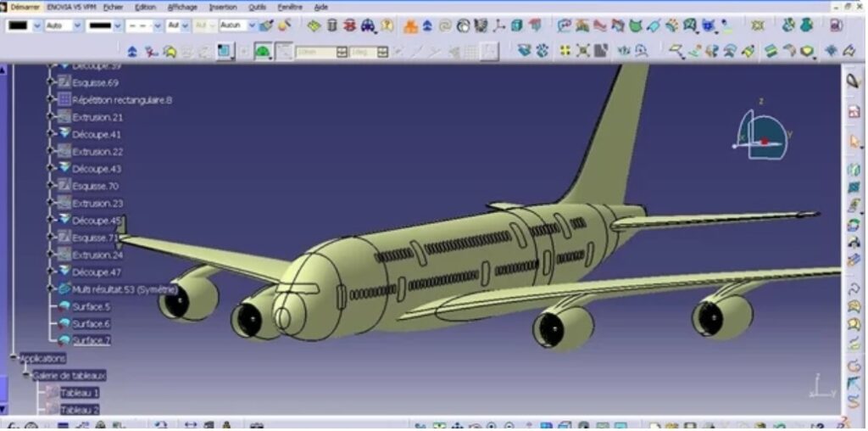The image size is (868, 431).
Task: Click the black line thickness swatch
Action: point(100,25)
